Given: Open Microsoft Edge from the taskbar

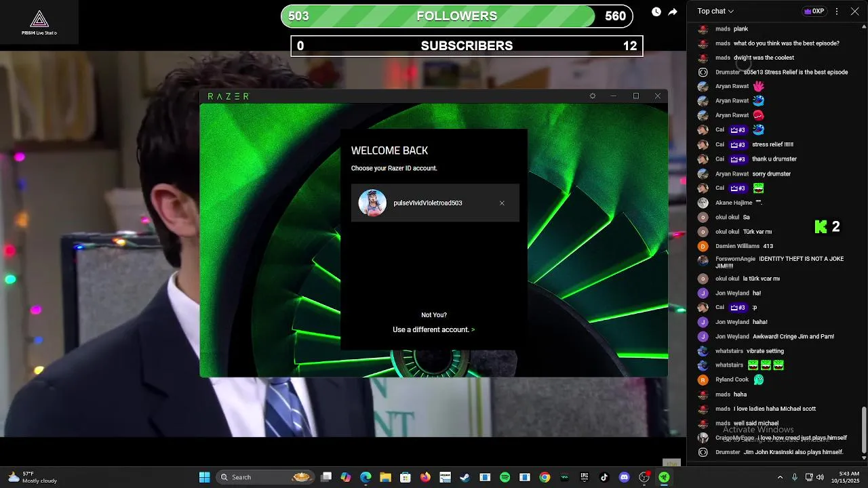Looking at the screenshot, I should click(x=366, y=477).
